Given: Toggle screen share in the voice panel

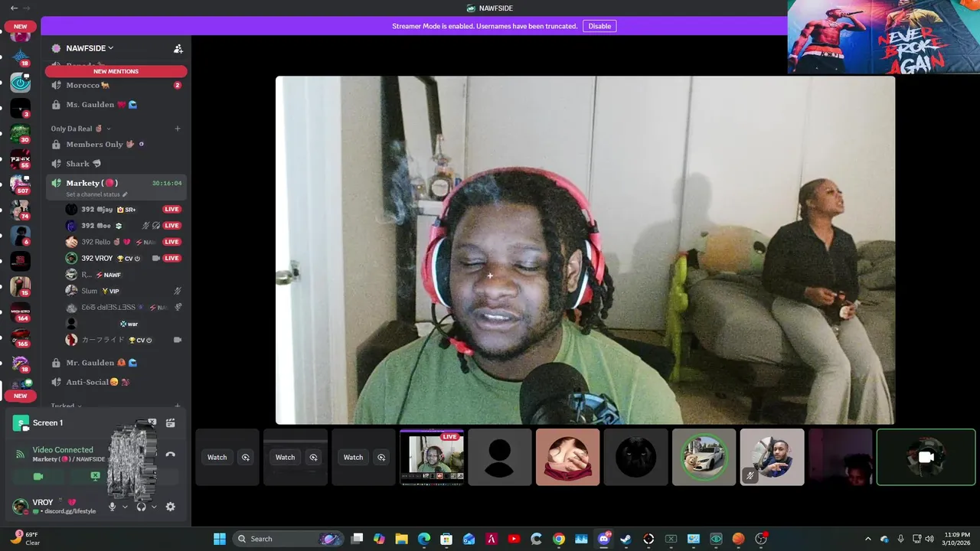Looking at the screenshot, I should tap(95, 476).
